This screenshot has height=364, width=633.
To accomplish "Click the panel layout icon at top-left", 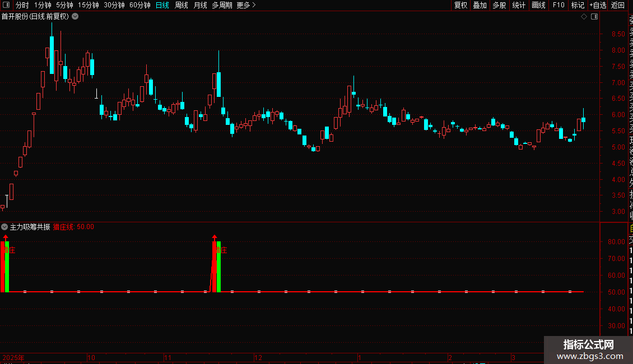I will point(6,5).
